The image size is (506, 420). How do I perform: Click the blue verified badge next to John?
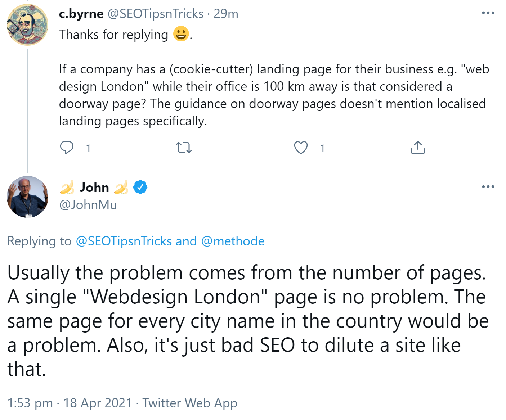pos(140,187)
